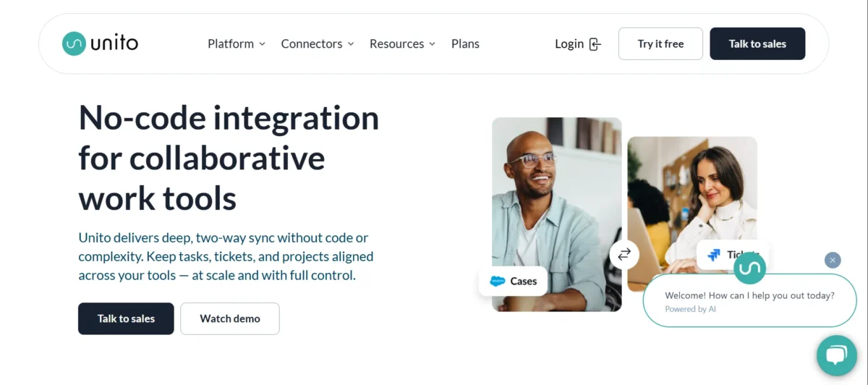Click the Unito avatar on chat popup

pos(749,268)
